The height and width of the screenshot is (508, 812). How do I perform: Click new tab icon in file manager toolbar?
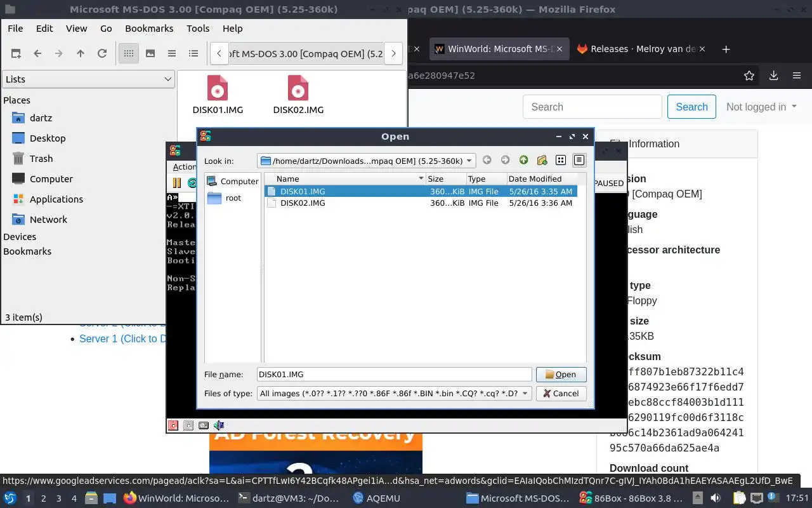tap(16, 54)
